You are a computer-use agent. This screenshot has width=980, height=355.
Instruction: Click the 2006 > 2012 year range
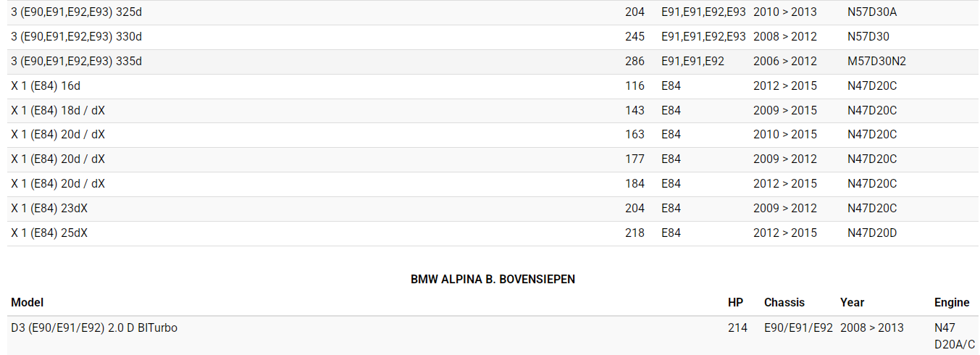click(x=784, y=61)
